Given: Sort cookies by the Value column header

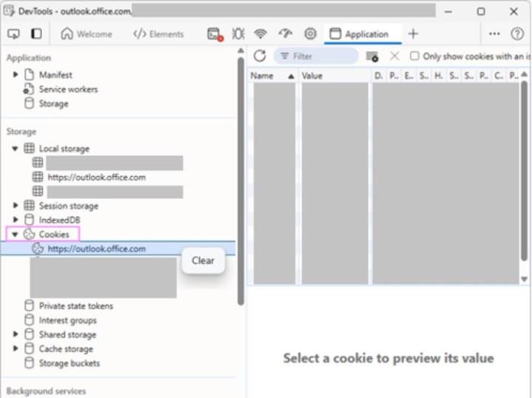Looking at the screenshot, I should [x=335, y=75].
